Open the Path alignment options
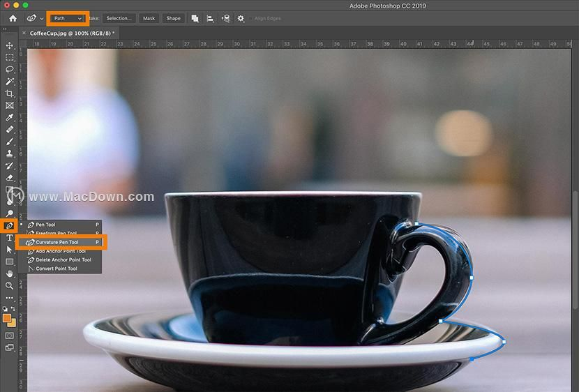579x392 pixels. [210, 18]
